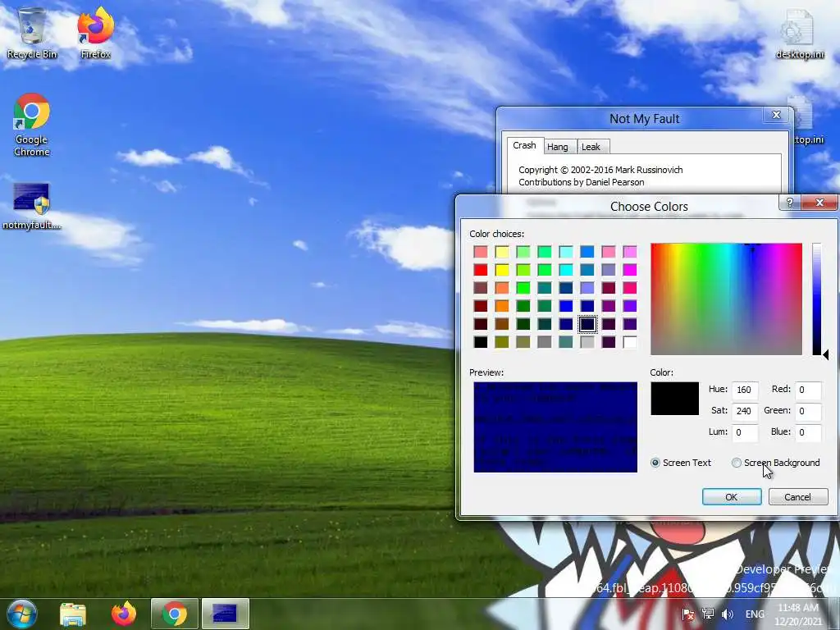The image size is (840, 630).
Task: Choose the medium gray swatch
Action: [545, 342]
